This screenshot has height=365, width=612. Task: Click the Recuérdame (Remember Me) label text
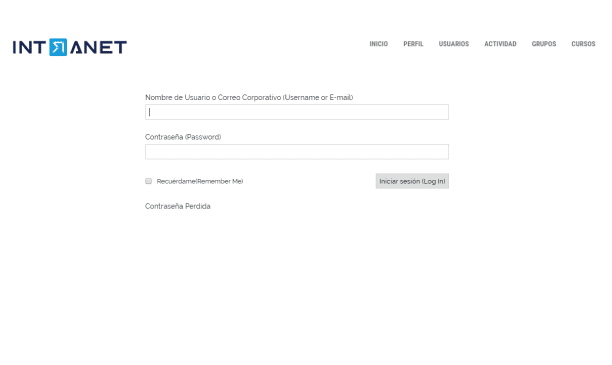(200, 181)
